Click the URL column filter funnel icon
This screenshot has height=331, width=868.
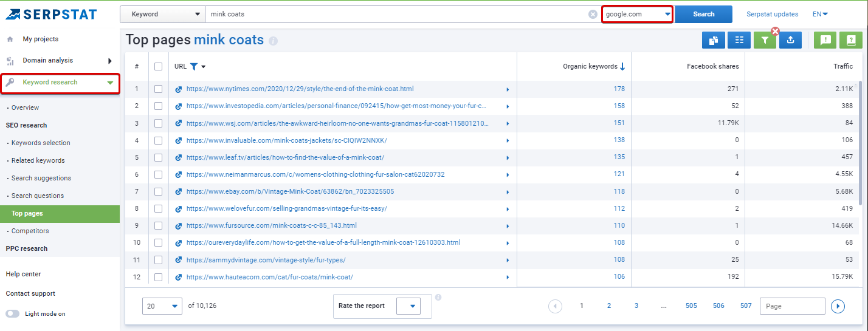(x=193, y=66)
